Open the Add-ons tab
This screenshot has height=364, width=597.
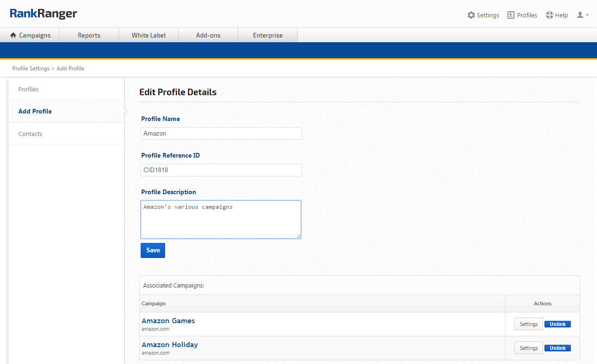tap(208, 35)
